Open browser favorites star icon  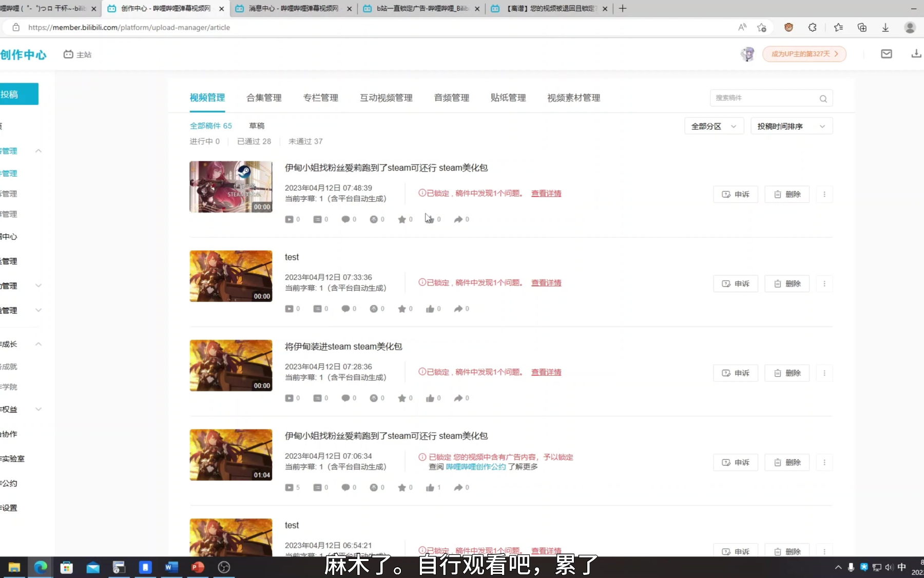[838, 28]
